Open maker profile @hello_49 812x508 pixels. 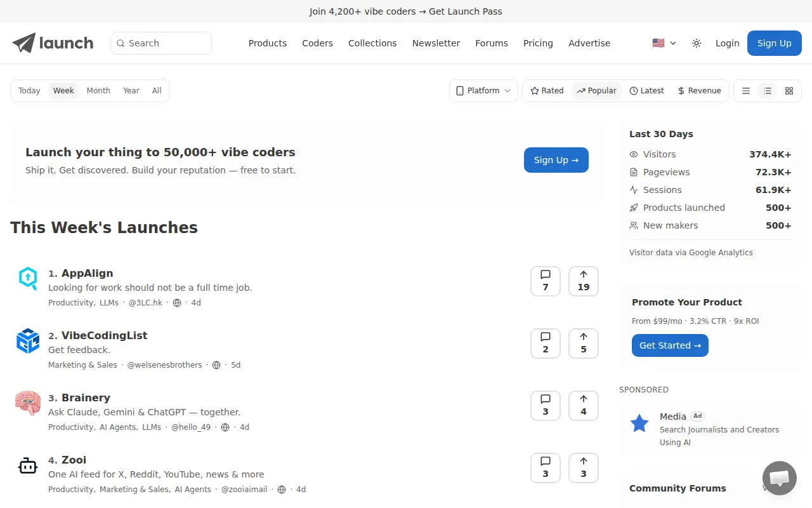(191, 427)
